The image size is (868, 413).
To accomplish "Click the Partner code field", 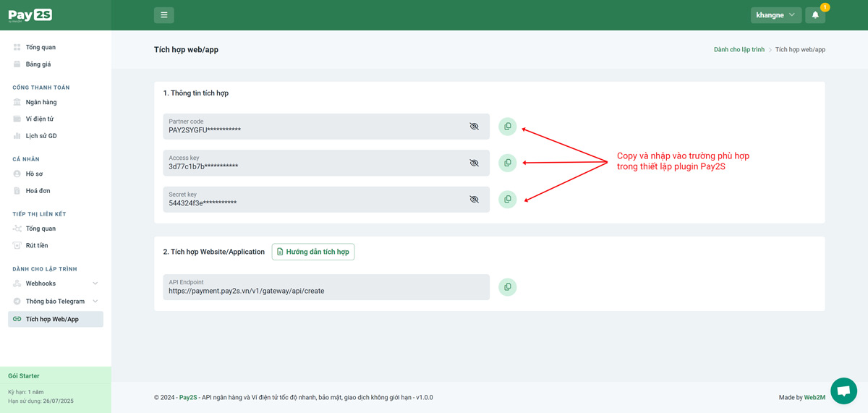I will [326, 127].
